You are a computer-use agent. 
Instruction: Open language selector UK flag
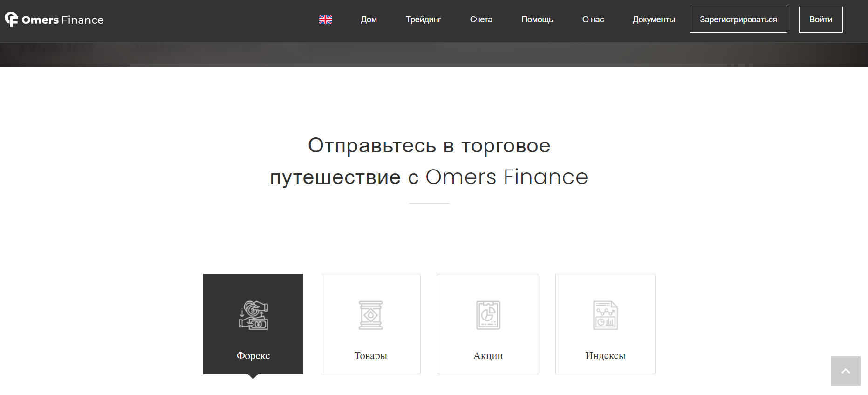(325, 20)
